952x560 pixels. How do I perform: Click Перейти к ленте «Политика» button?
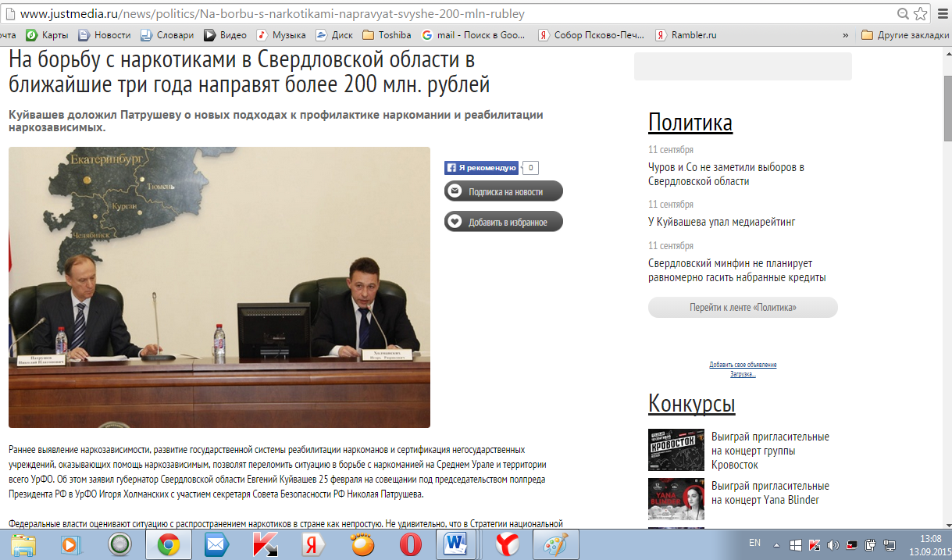[743, 307]
